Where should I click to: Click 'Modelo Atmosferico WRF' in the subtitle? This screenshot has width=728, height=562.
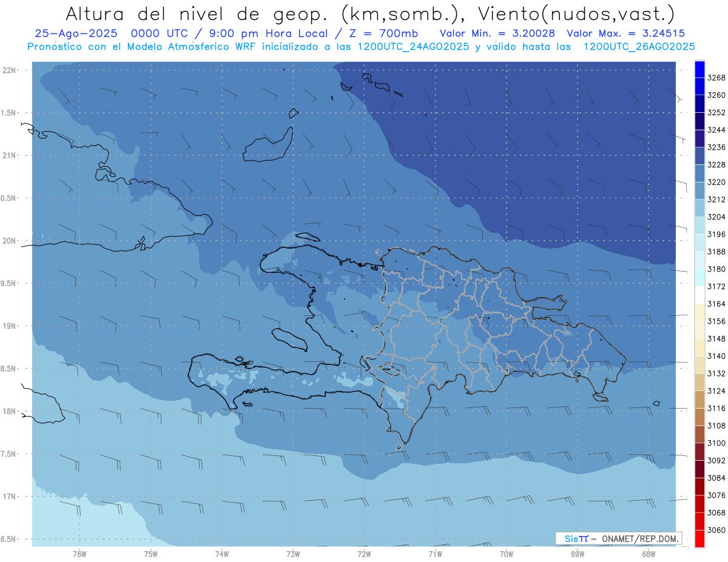(189, 46)
